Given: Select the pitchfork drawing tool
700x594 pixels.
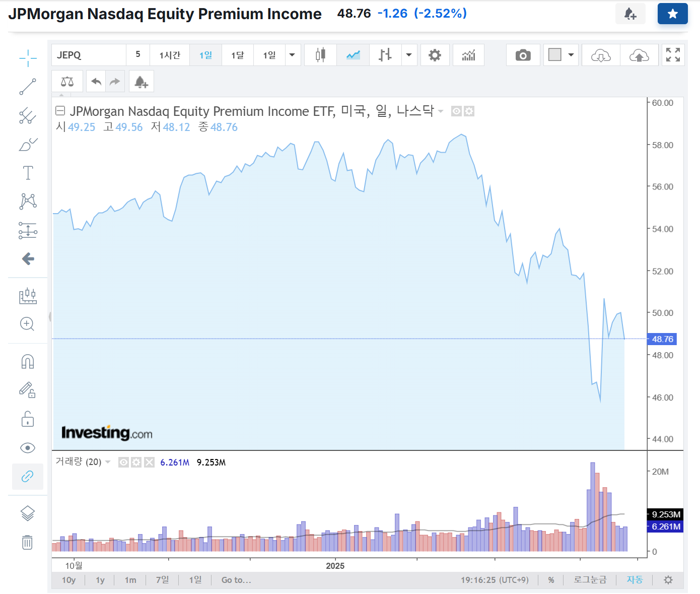Looking at the screenshot, I should 28,115.
